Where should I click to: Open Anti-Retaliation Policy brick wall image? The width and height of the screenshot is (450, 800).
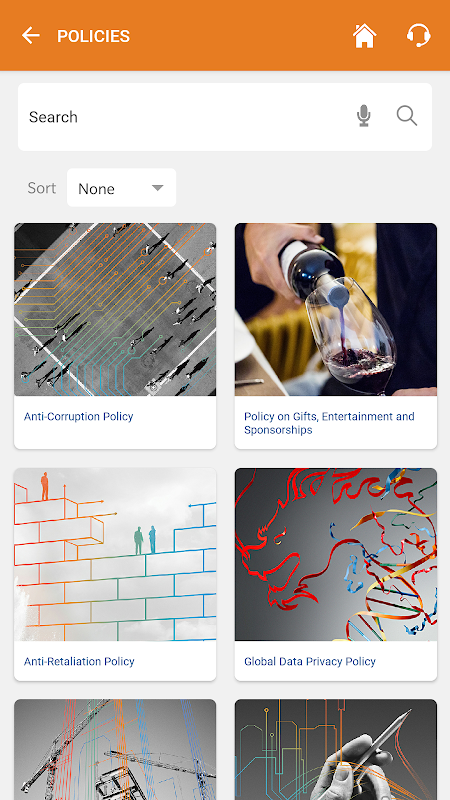point(115,555)
